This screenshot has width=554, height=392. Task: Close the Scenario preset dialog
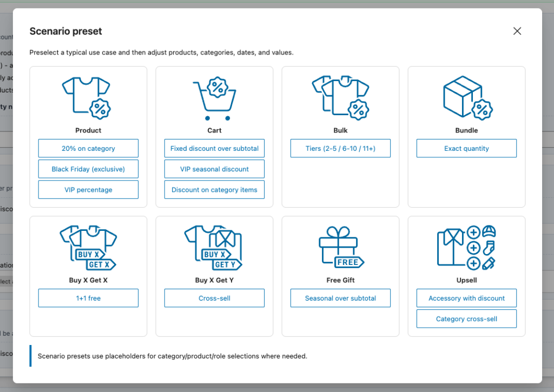pos(517,31)
